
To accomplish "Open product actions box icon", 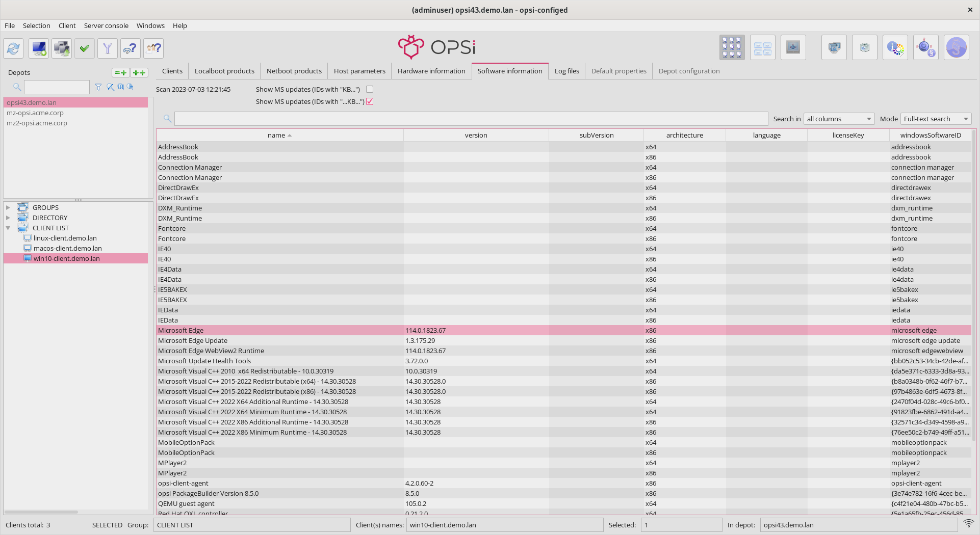I will click(865, 47).
